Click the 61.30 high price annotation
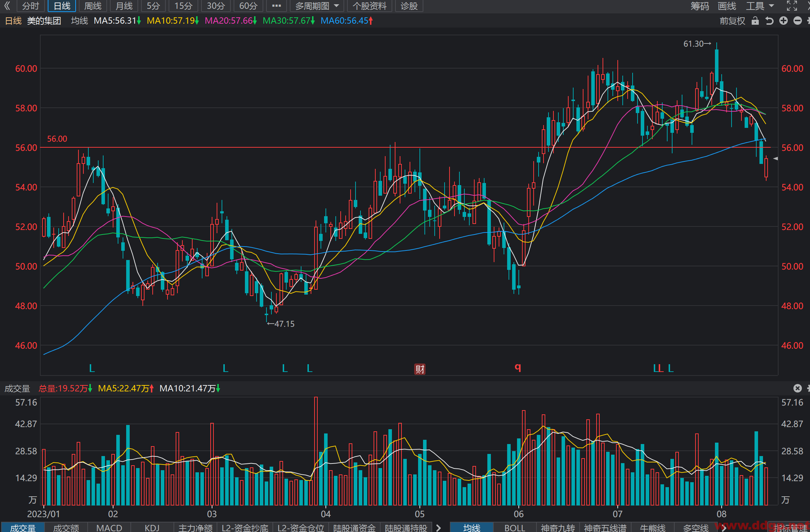This screenshot has width=810, height=532. coord(697,44)
